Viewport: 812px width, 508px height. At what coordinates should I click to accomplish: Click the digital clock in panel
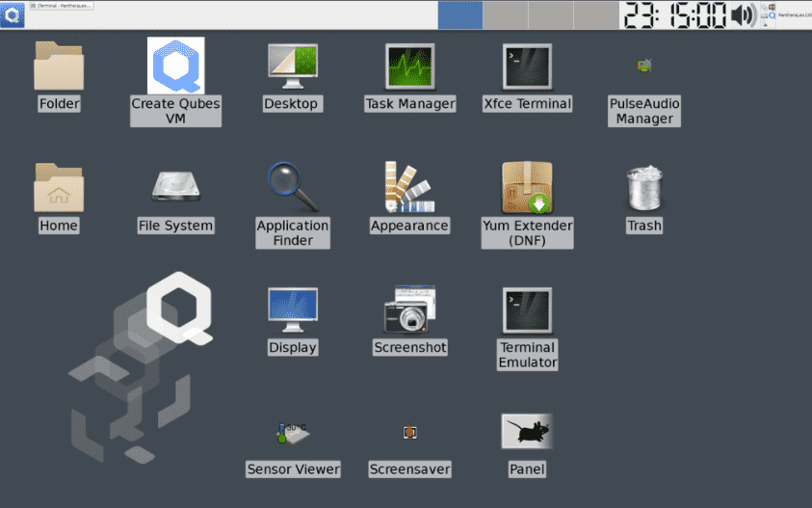675,15
